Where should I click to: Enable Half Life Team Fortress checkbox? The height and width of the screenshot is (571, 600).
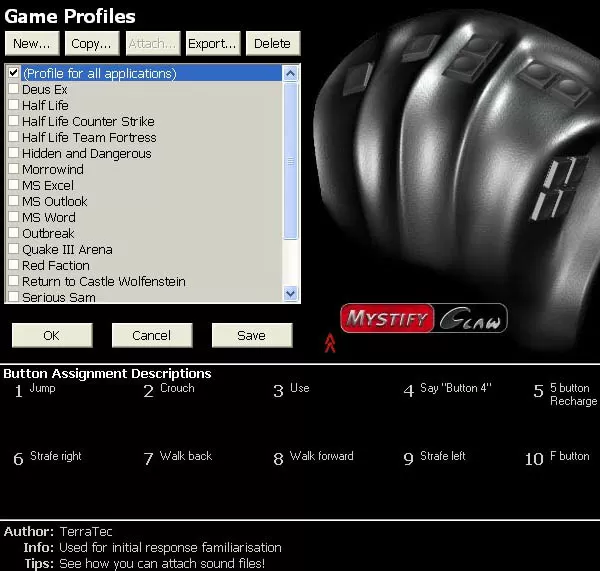tap(14, 137)
